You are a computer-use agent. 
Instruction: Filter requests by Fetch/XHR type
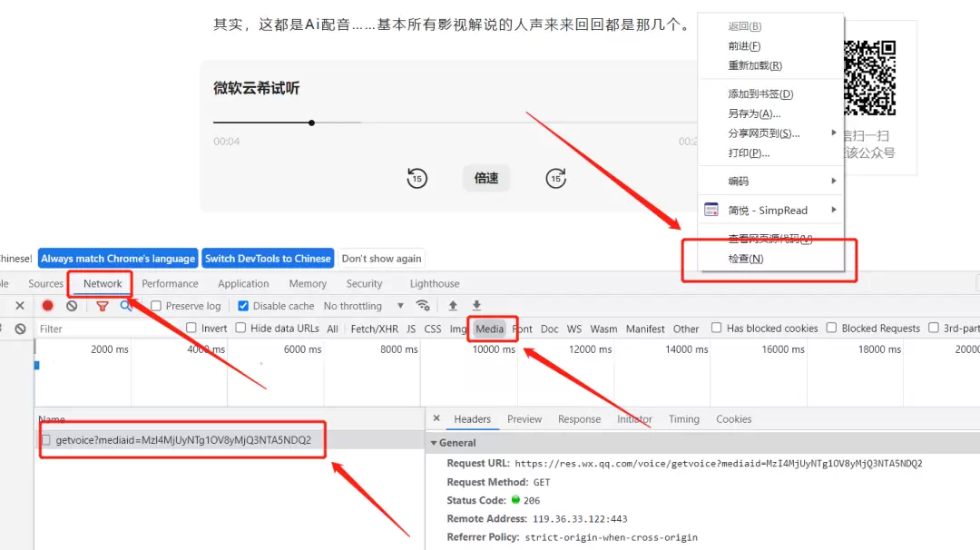click(375, 329)
